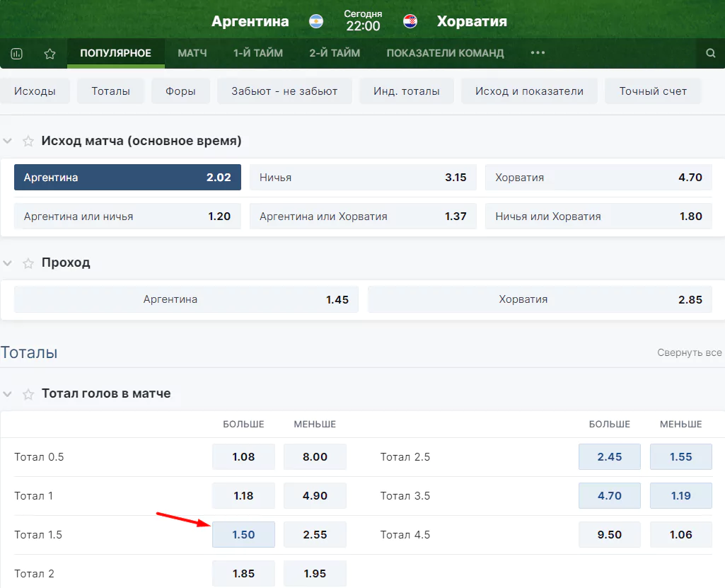Image resolution: width=725 pixels, height=588 pixels.
Task: Collapse the Исход матча section chevron
Action: 7,141
